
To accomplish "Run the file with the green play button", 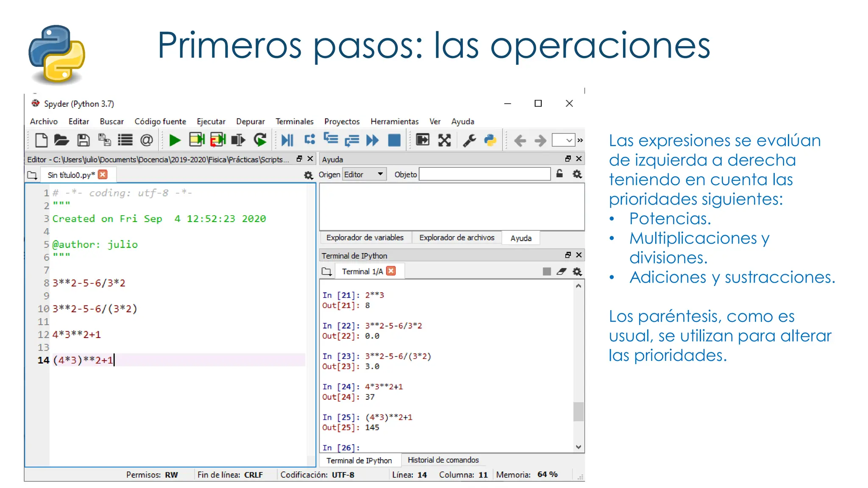I will pos(175,140).
